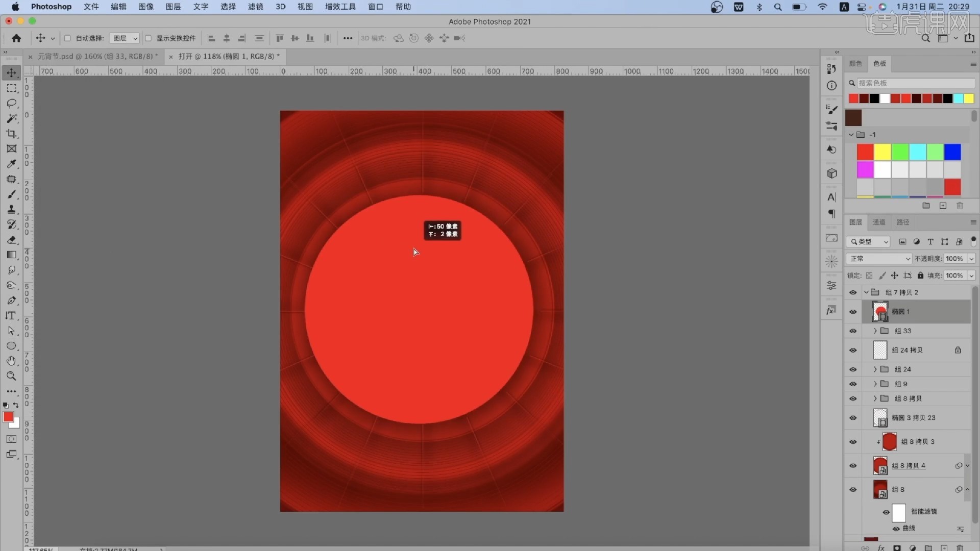This screenshot has height=551, width=980.
Task: Select the Path Selection tool
Action: 11,331
